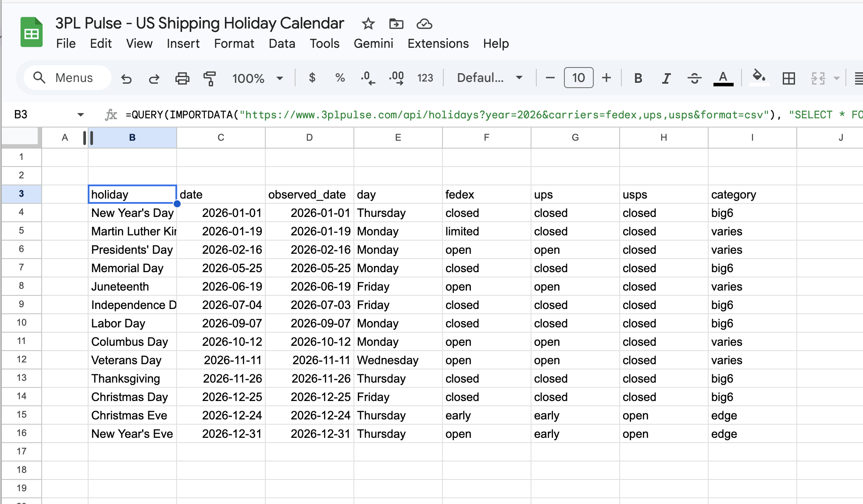Toggle strikethrough formatting

click(694, 78)
